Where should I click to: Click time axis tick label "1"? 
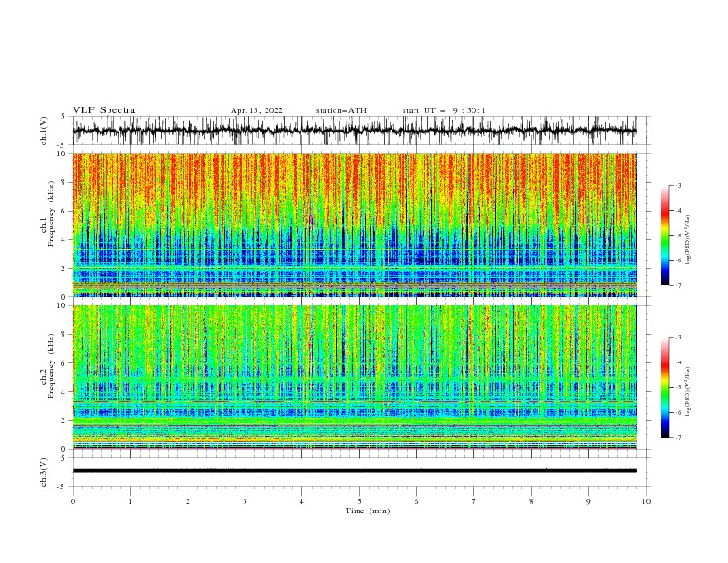pos(130,501)
